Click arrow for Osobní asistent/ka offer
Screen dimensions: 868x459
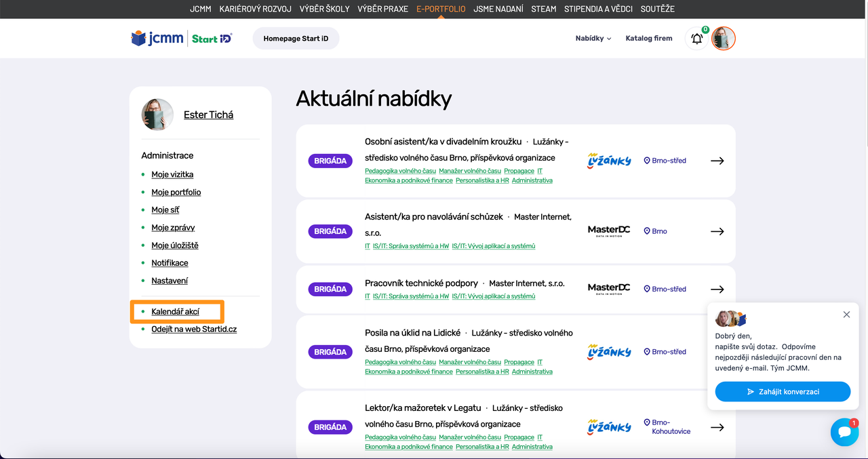point(717,161)
